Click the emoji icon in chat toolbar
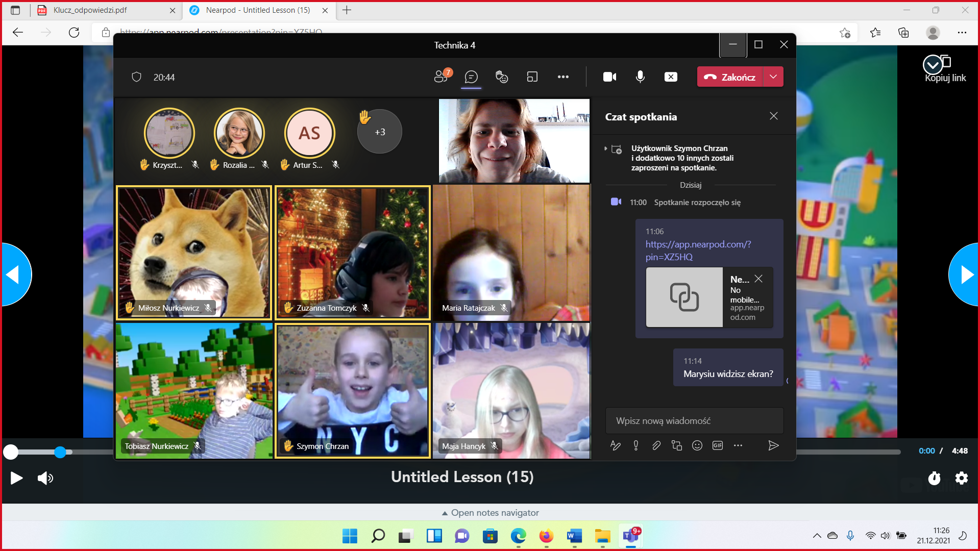 pos(697,445)
